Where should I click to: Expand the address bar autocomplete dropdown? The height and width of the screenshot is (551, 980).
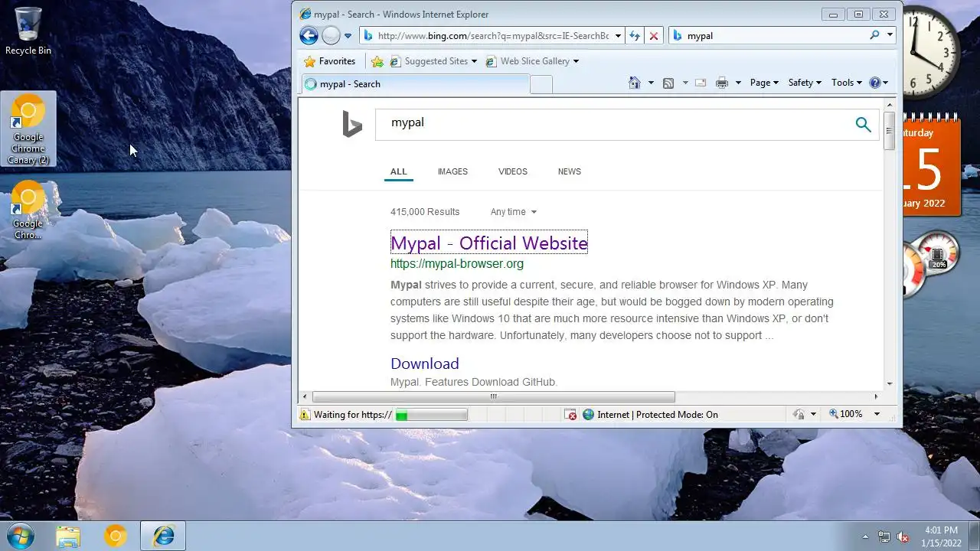tap(619, 36)
